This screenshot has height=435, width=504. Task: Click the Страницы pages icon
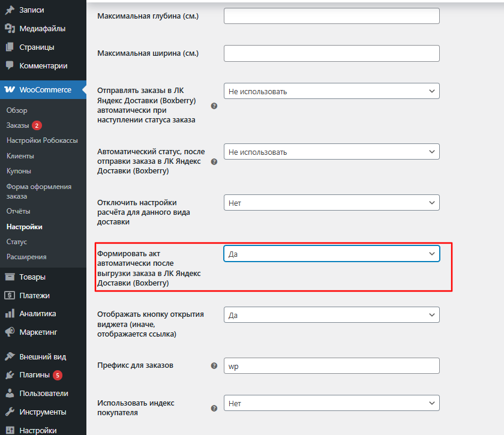point(10,47)
